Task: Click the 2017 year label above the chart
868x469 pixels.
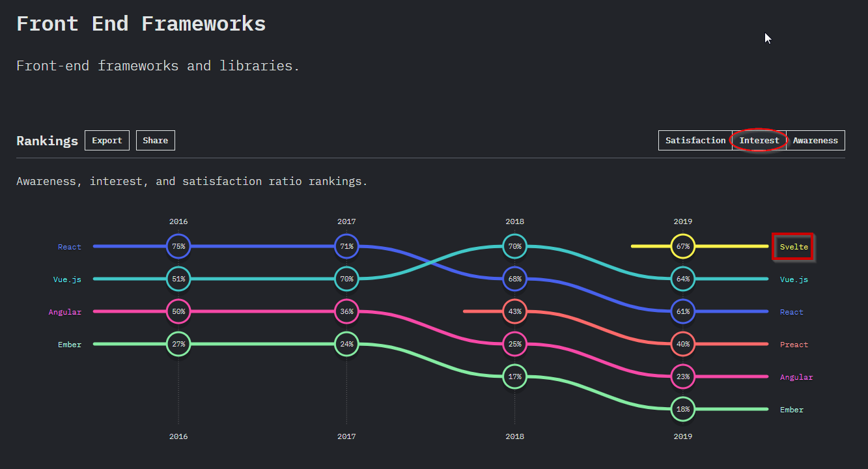Action: [346, 221]
